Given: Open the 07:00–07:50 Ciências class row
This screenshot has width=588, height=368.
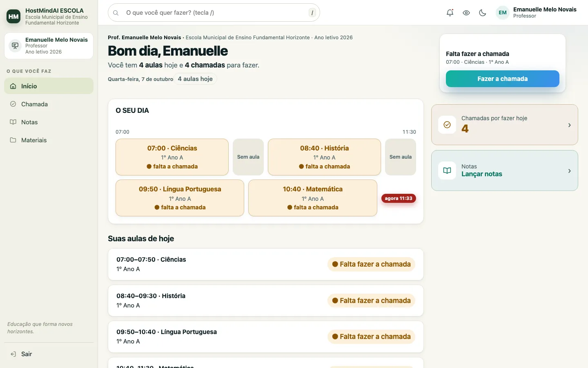Looking at the screenshot, I should 266,264.
